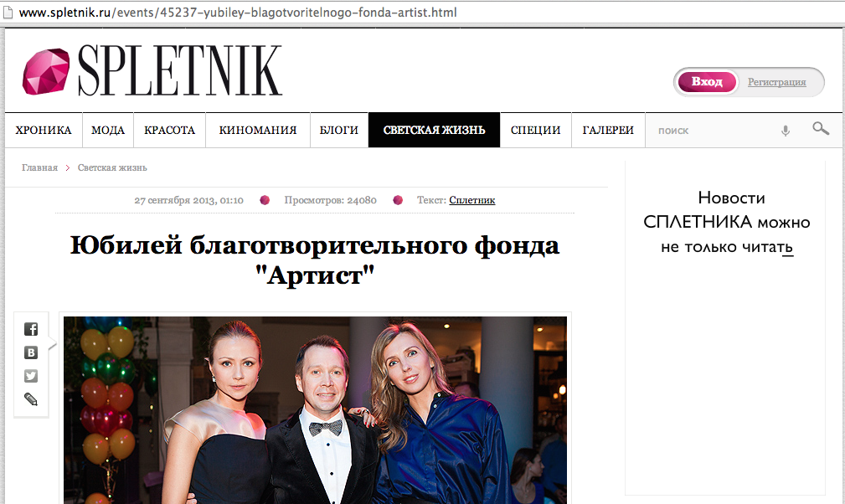Select the Светская жизнь tab
The width and height of the screenshot is (845, 504).
pyautogui.click(x=435, y=131)
